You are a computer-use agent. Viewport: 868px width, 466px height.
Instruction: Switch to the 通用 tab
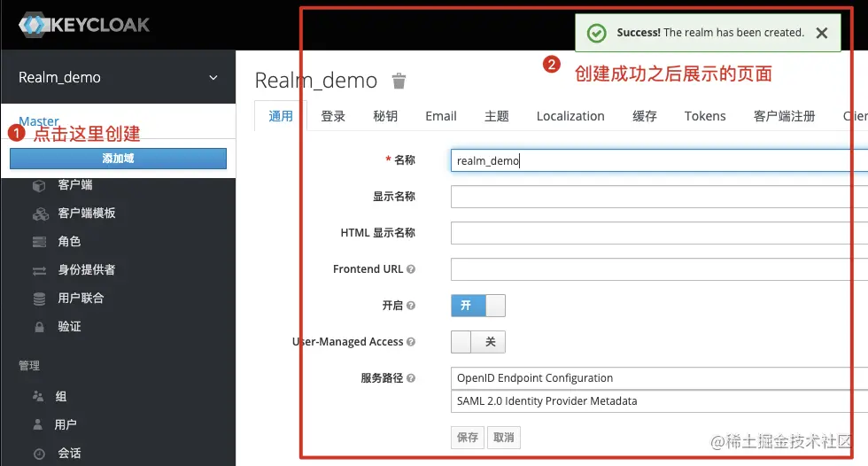click(281, 116)
